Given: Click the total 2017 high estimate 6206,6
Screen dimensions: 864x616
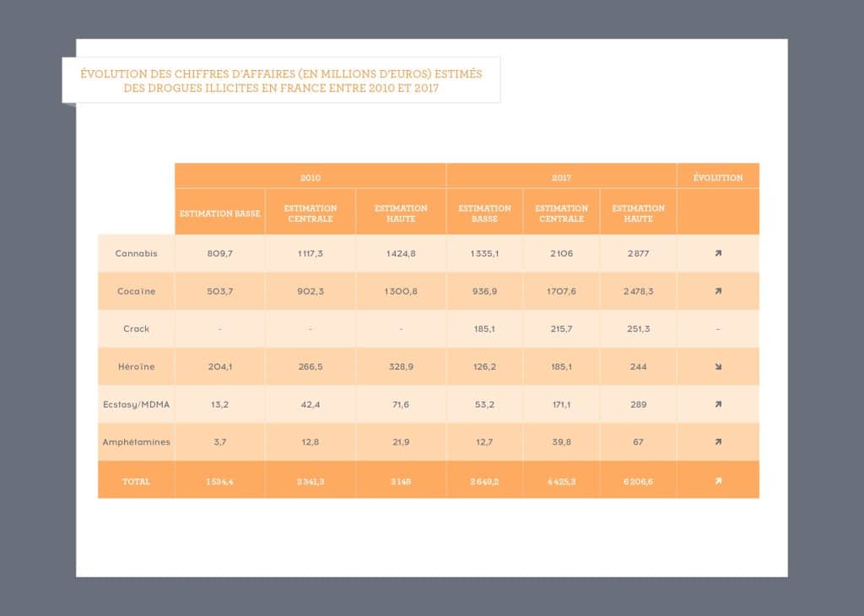Looking at the screenshot, I should click(638, 481).
